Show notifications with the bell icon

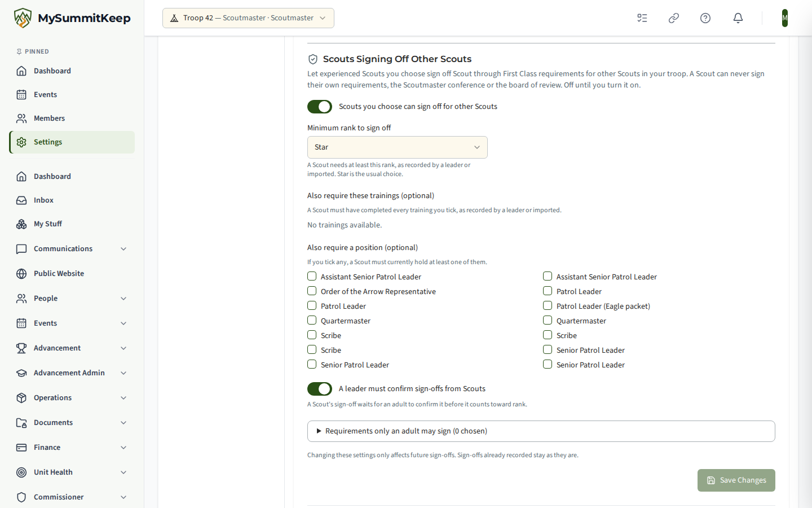[738, 18]
